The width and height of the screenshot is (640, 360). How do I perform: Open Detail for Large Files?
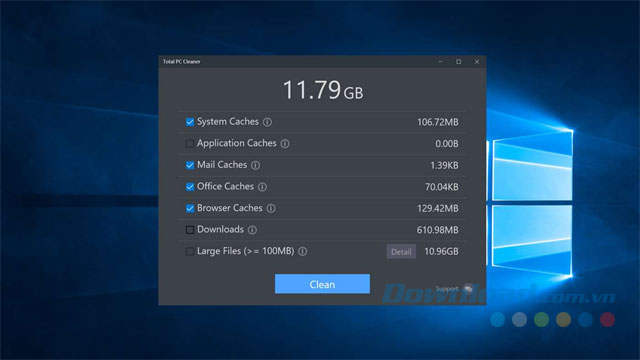coord(401,252)
